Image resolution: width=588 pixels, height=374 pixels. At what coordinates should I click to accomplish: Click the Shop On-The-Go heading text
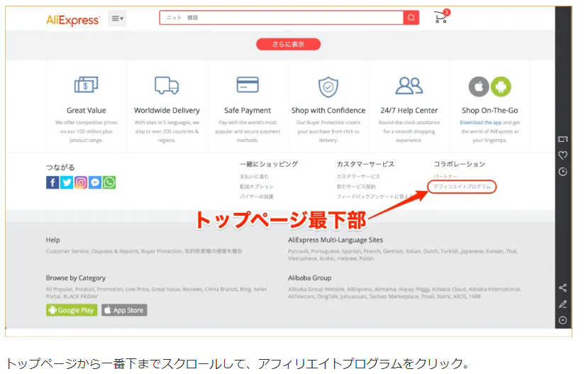coord(489,111)
